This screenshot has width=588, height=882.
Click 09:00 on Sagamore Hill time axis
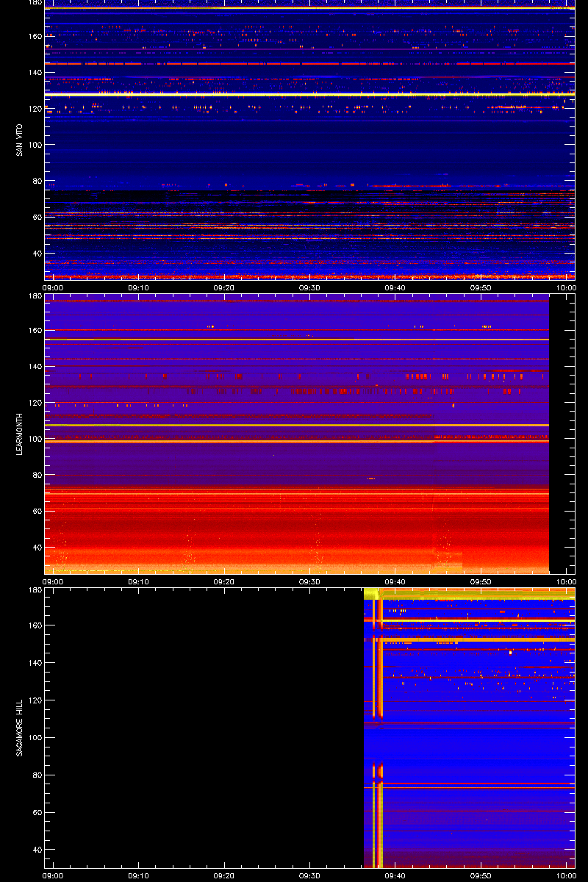52,876
